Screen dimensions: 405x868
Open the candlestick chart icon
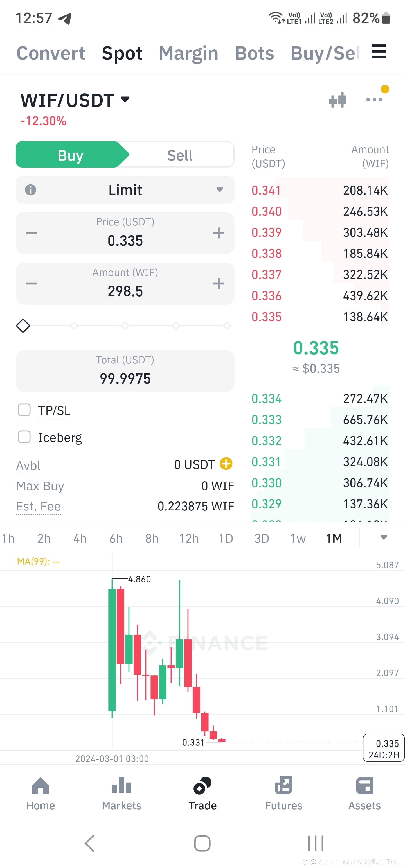pyautogui.click(x=337, y=100)
